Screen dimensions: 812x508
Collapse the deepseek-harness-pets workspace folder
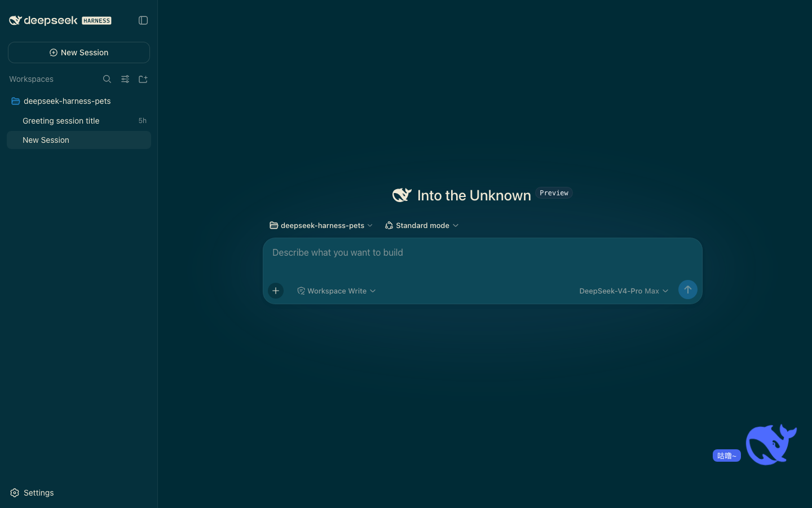tap(79, 101)
